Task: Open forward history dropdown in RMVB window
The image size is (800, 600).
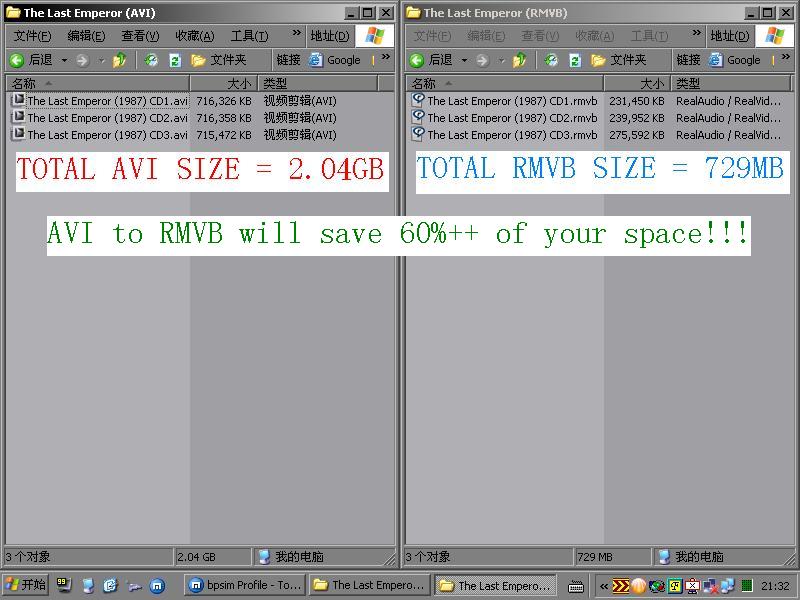Action: pyautogui.click(x=502, y=61)
